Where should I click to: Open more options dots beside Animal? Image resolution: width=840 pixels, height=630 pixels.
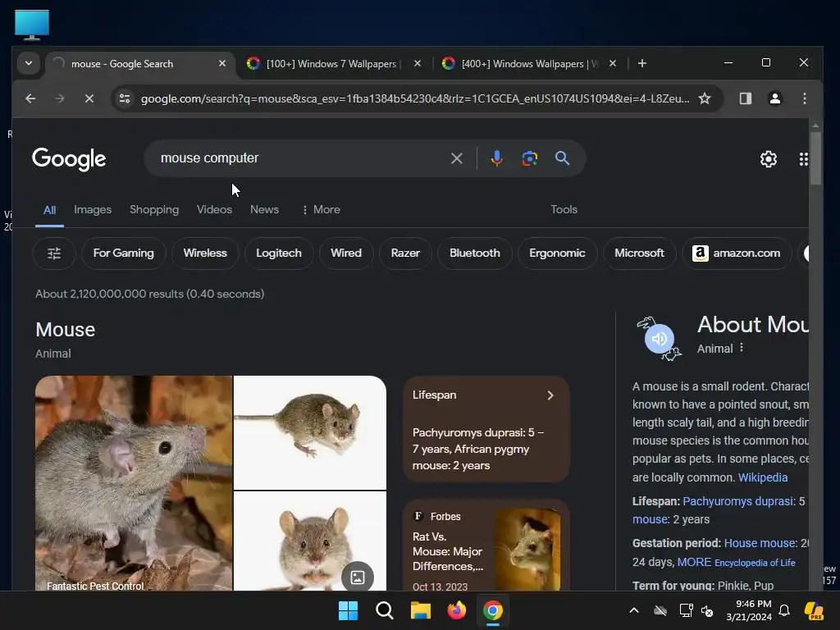click(x=742, y=348)
